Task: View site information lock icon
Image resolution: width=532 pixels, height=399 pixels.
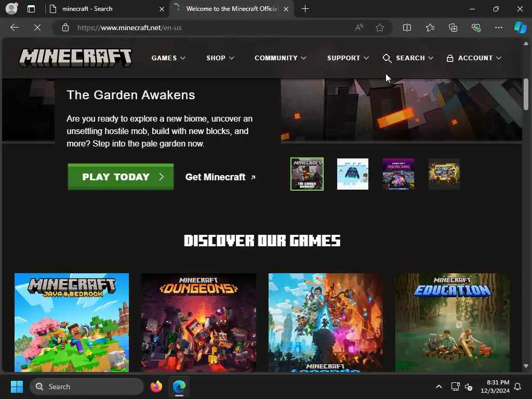Action: pos(65,28)
